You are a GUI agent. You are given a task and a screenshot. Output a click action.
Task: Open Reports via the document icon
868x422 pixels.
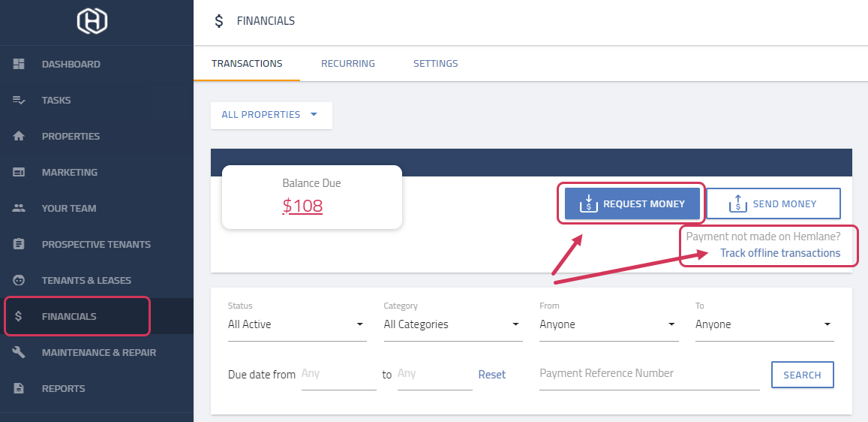coord(19,388)
